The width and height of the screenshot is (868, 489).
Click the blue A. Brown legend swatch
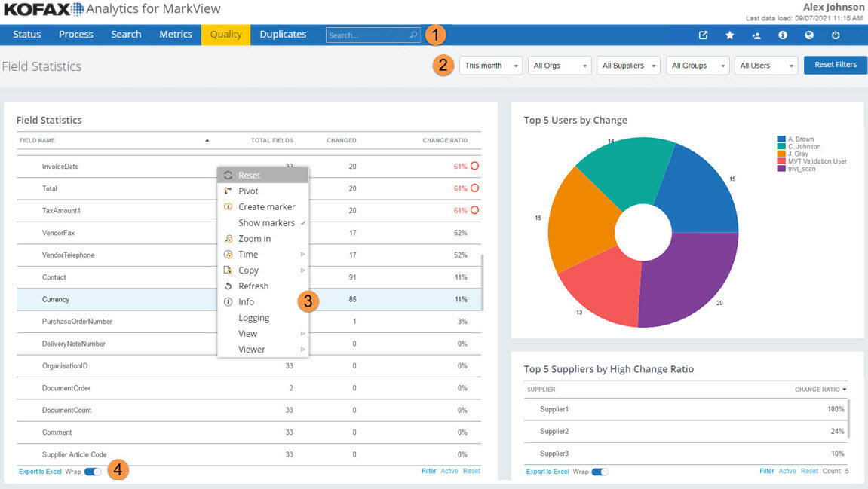781,139
